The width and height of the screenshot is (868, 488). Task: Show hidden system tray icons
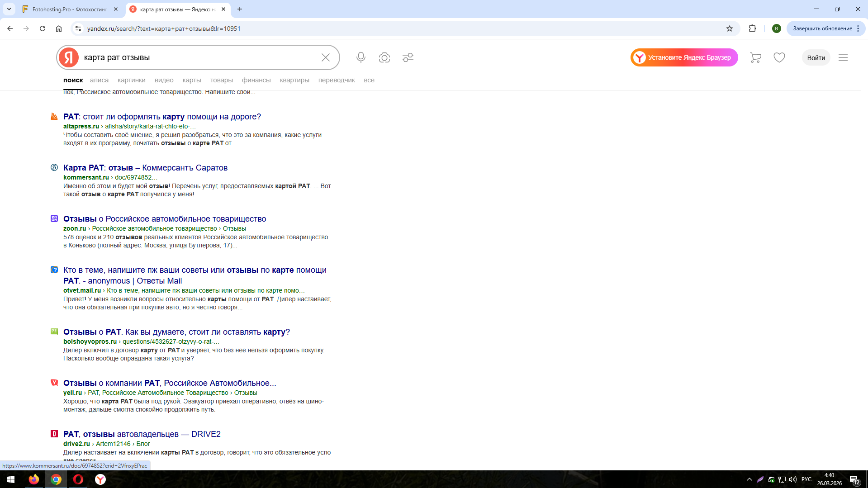tap(749, 479)
